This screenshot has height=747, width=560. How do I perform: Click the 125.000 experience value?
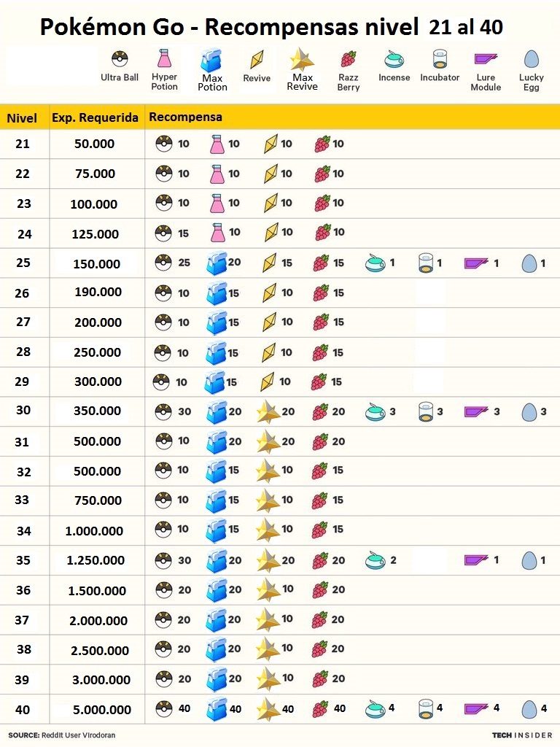[x=96, y=234]
